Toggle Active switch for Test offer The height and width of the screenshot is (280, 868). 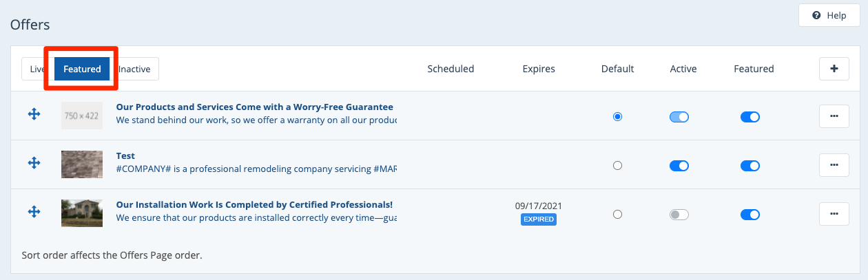click(679, 165)
